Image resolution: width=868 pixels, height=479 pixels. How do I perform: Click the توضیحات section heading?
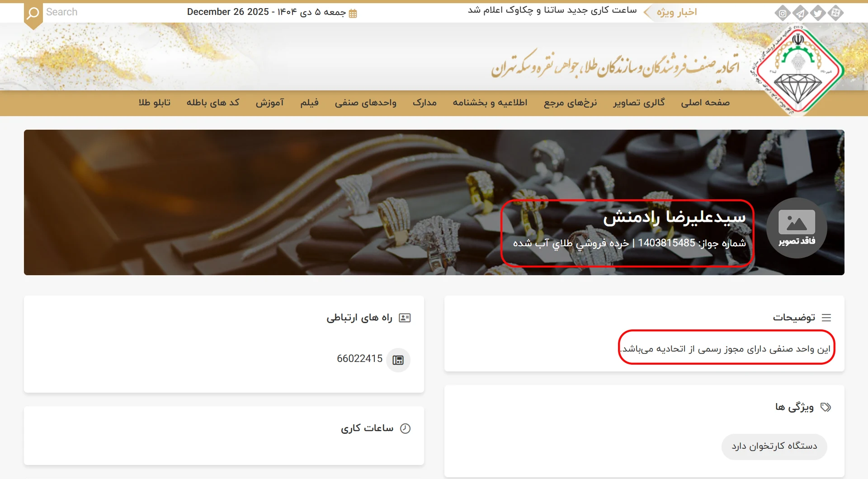pos(794,318)
